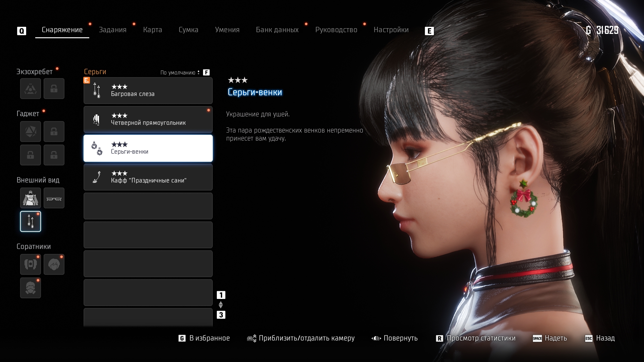The image size is (644, 362).
Task: Click the Надеть button
Action: (550, 338)
